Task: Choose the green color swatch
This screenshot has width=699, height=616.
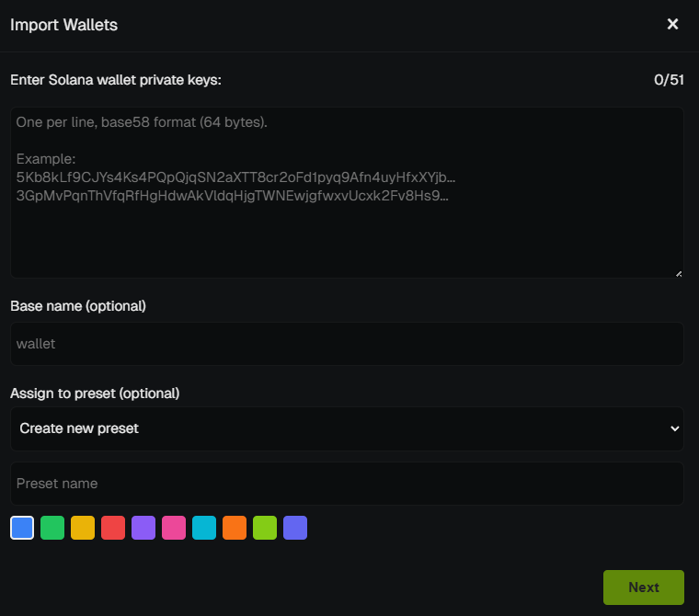Action: pos(52,528)
